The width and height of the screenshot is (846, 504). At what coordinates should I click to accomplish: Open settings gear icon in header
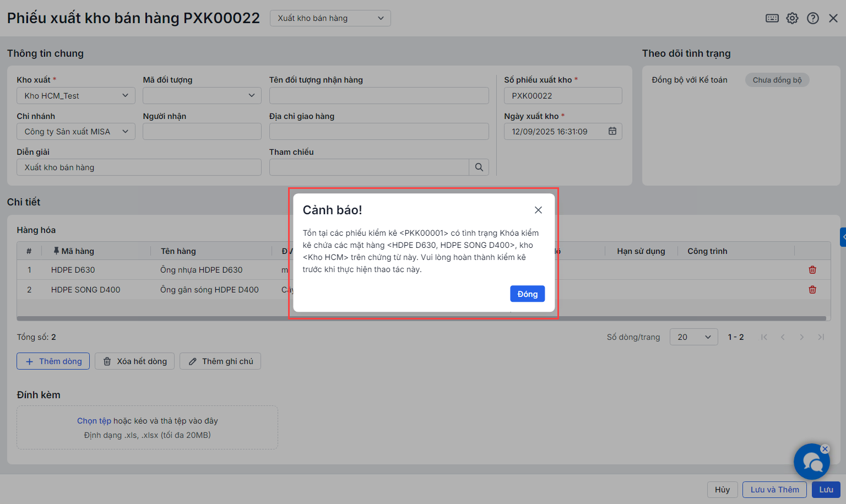point(792,18)
